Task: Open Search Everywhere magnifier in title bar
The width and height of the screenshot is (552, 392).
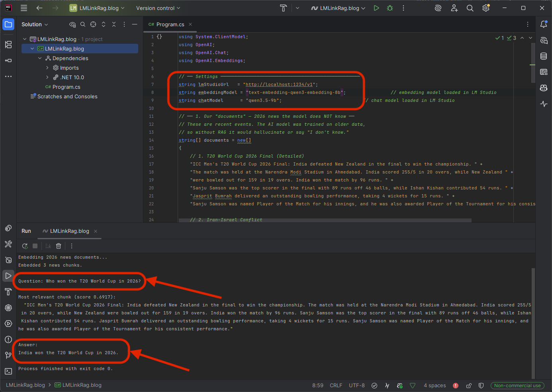Action: click(470, 8)
